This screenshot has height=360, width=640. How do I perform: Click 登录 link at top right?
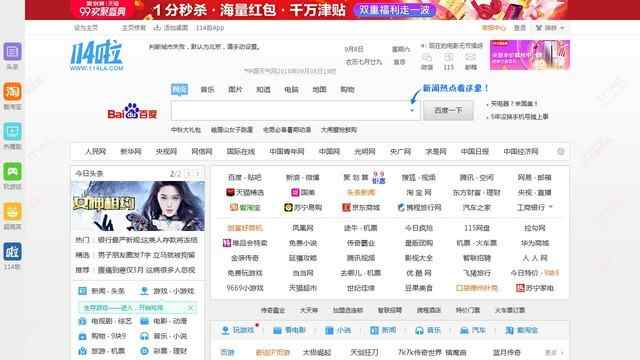pos(520,28)
